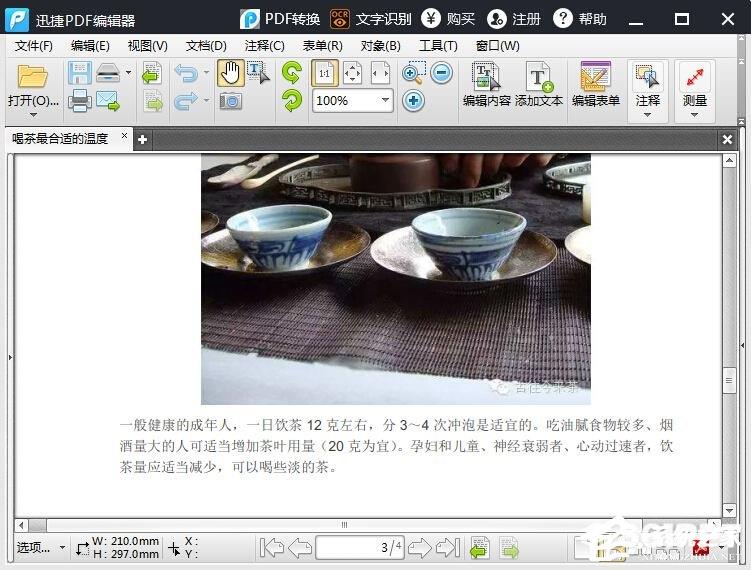751x570 pixels.
Task: Go to next page arrow
Action: pyautogui.click(x=420, y=547)
